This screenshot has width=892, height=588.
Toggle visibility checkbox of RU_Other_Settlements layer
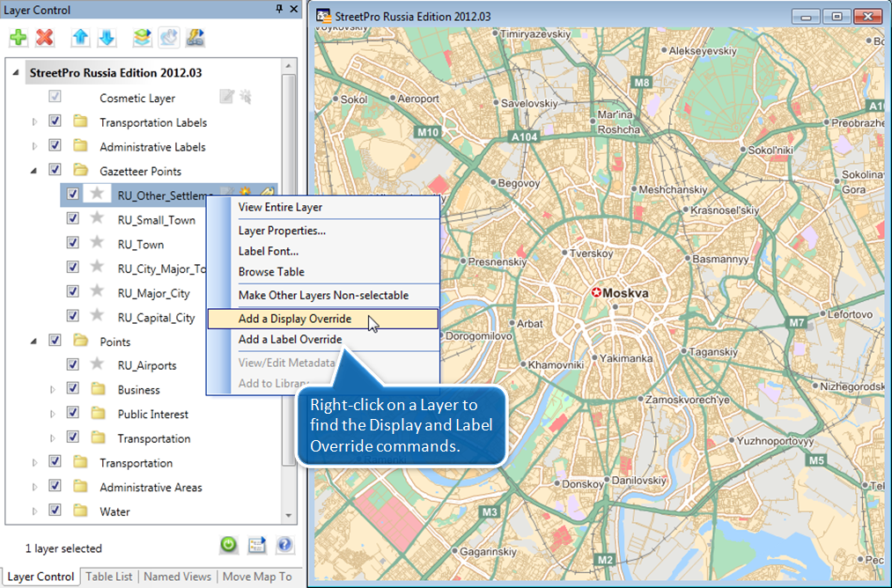point(73,194)
